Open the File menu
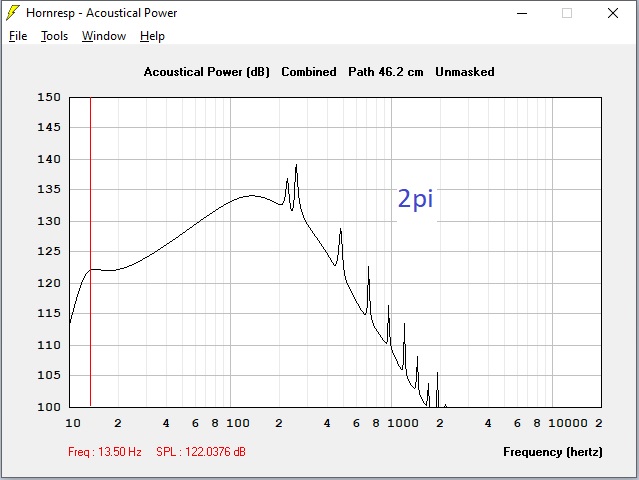The width and height of the screenshot is (639, 480). click(x=18, y=36)
